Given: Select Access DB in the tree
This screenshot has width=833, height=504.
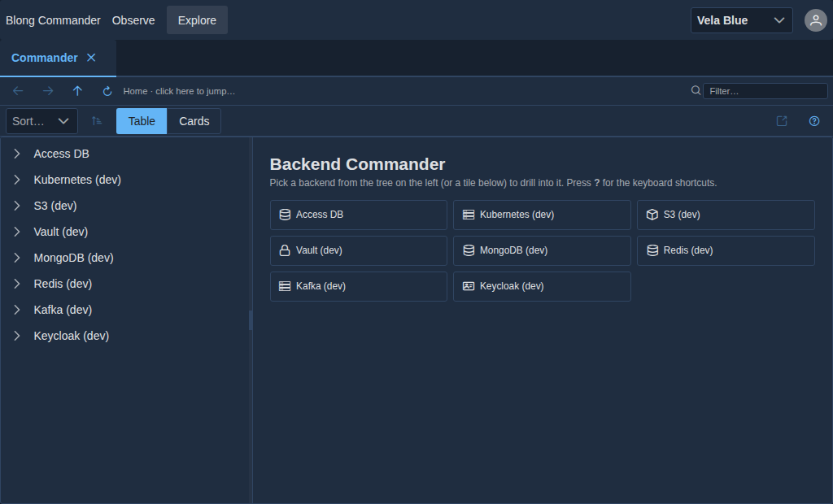Looking at the screenshot, I should click(61, 154).
